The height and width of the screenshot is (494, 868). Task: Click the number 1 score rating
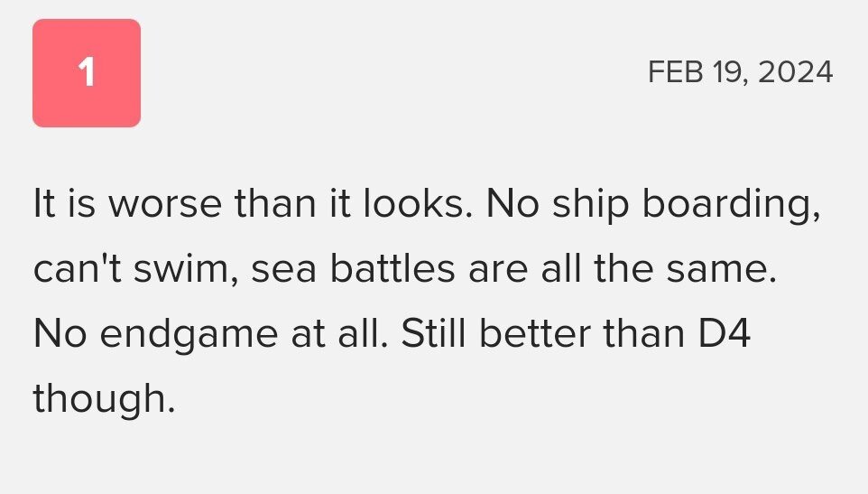(87, 73)
